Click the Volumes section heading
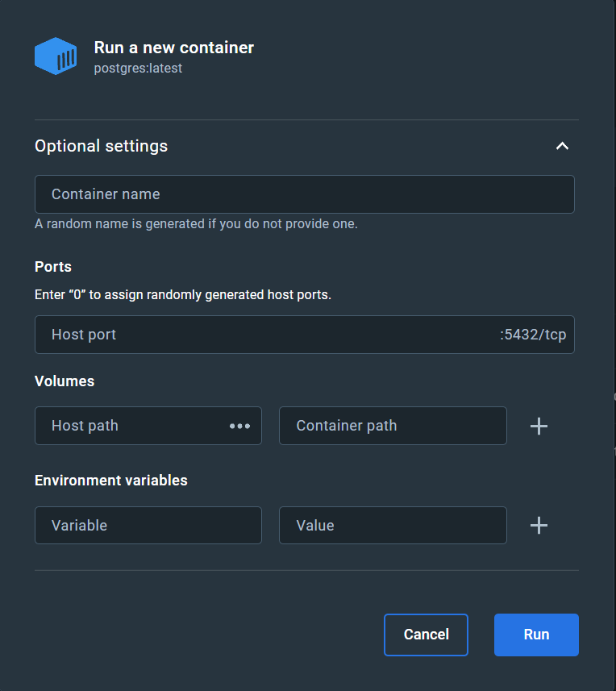Image resolution: width=616 pixels, height=691 pixels. 65,381
